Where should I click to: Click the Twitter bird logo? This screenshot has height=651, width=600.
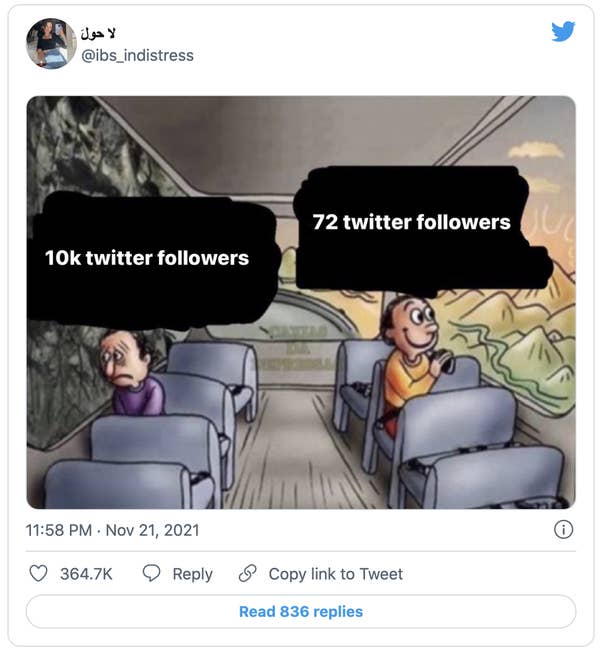(563, 32)
